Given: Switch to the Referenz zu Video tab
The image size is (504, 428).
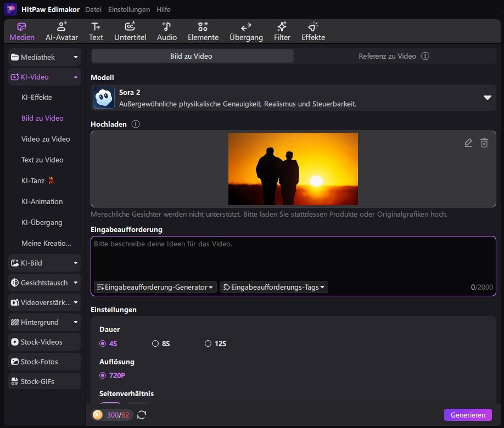Looking at the screenshot, I should coord(394,56).
